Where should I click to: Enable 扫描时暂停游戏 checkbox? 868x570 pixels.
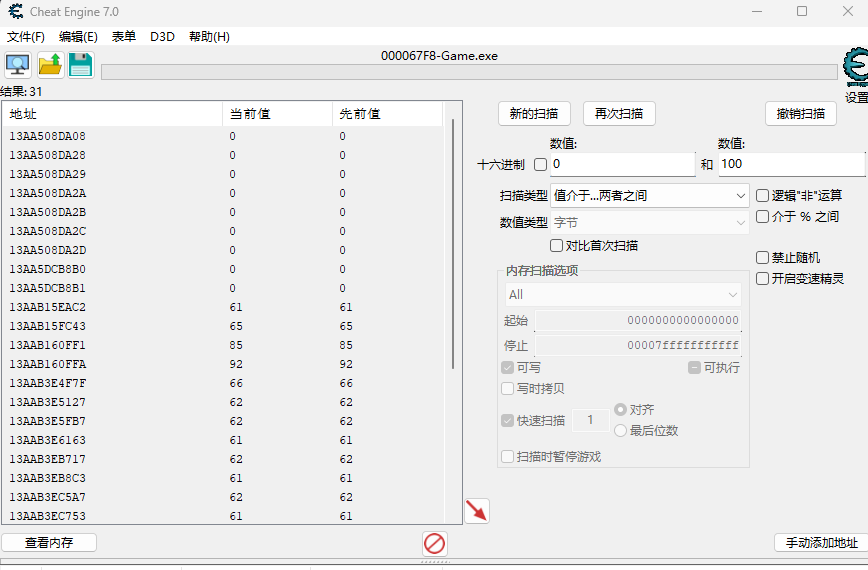tap(507, 457)
